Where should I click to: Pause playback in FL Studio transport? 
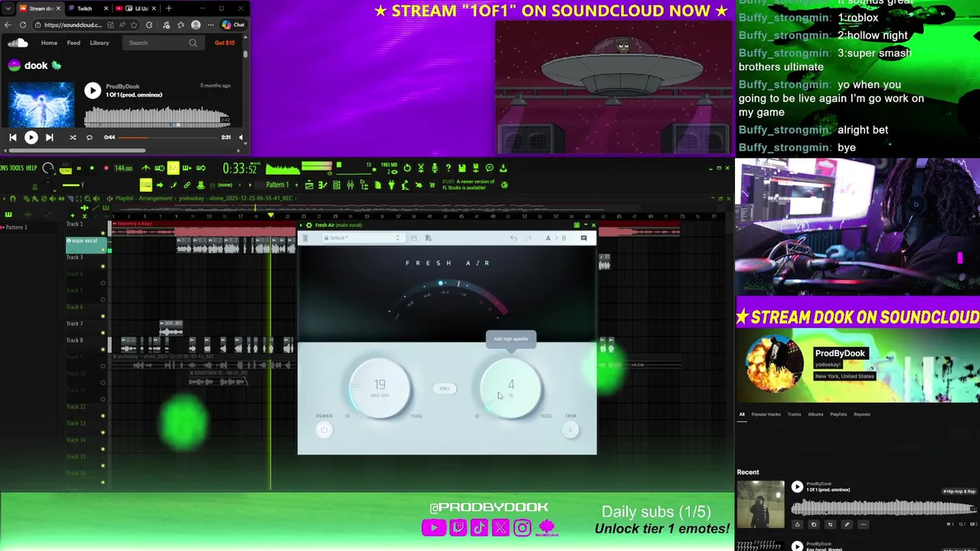pyautogui.click(x=79, y=168)
